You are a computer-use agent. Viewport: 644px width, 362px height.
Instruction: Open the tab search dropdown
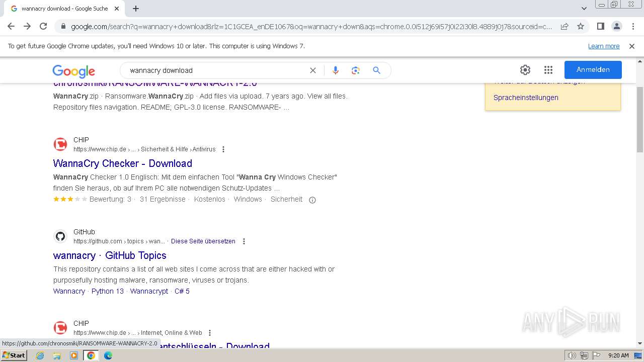tap(584, 9)
